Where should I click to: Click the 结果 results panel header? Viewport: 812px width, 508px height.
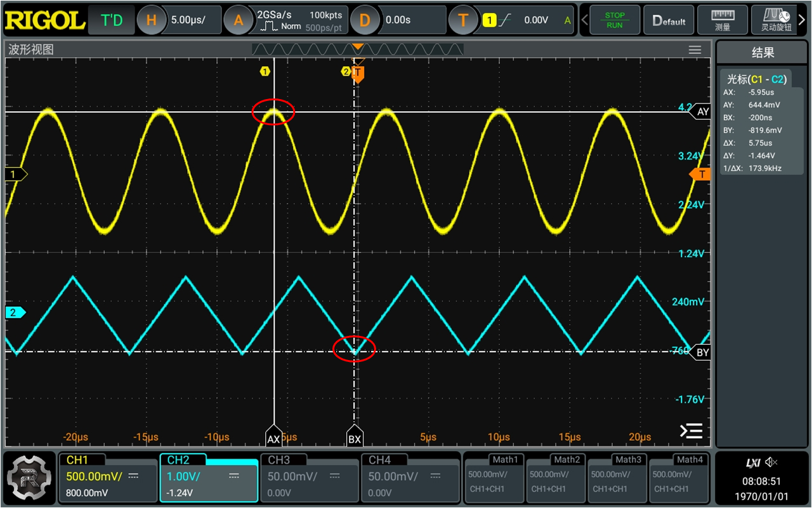coord(763,53)
